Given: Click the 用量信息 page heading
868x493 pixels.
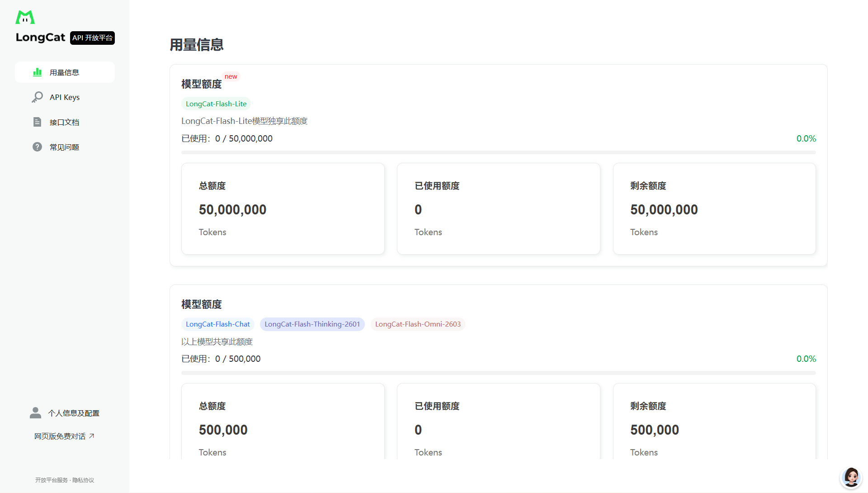Looking at the screenshot, I should tap(197, 45).
